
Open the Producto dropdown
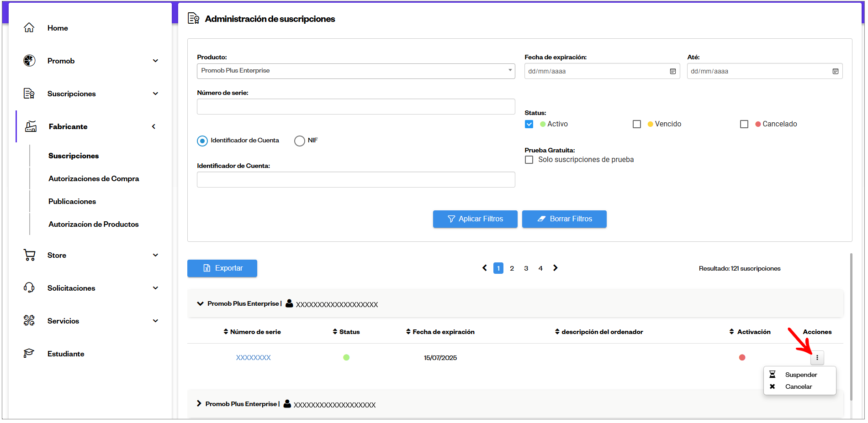tap(356, 71)
